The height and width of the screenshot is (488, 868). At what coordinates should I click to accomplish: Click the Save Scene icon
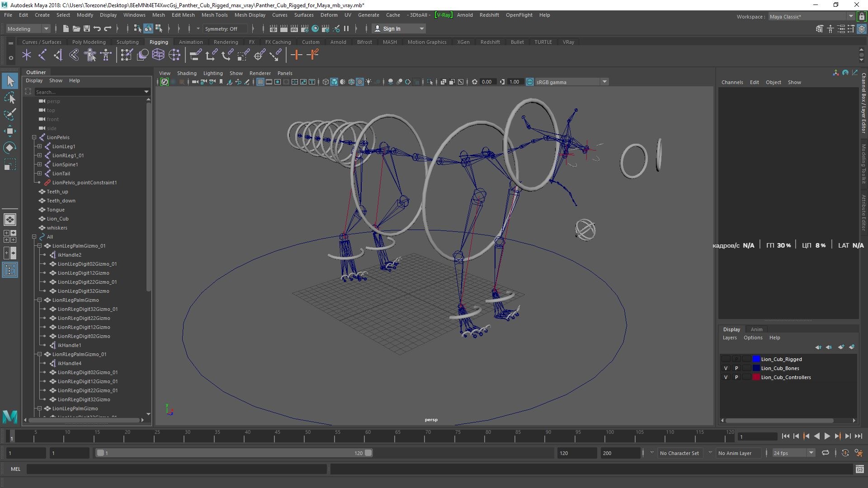click(87, 28)
